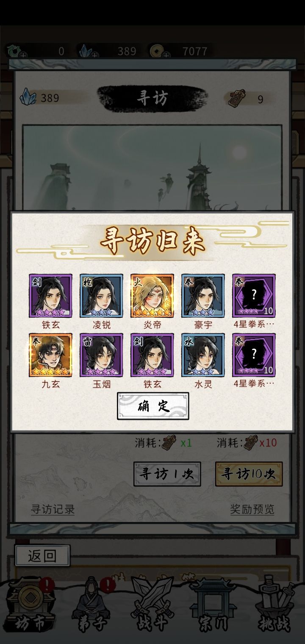The image size is (305, 644).
Task: Click the 寻访10次 ten visits button
Action: [x=249, y=474]
